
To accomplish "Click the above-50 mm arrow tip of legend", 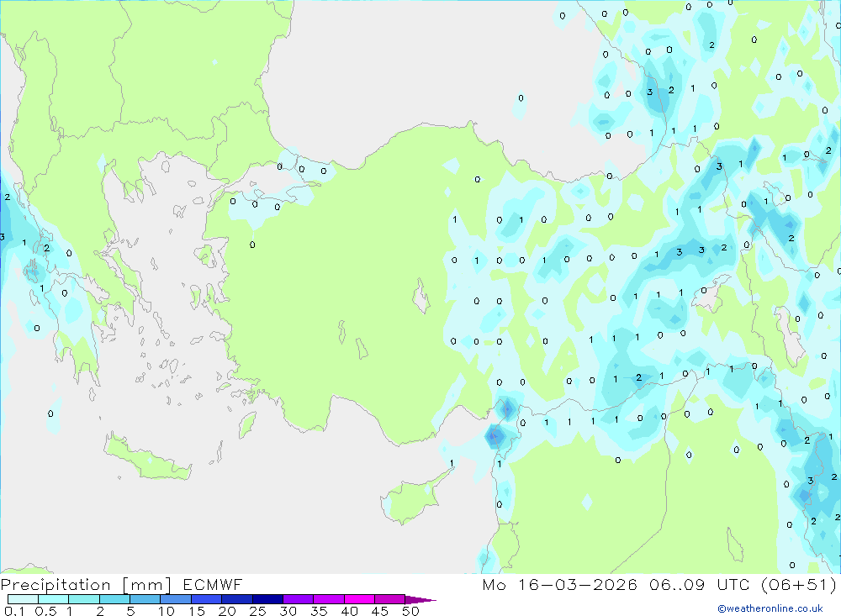I will 420,599.
